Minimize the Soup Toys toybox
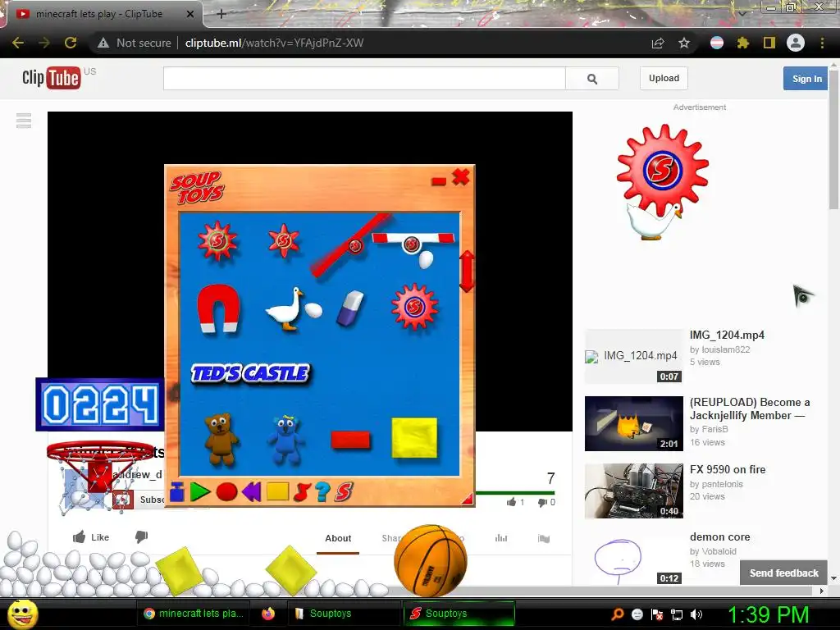The width and height of the screenshot is (840, 630). (x=438, y=181)
